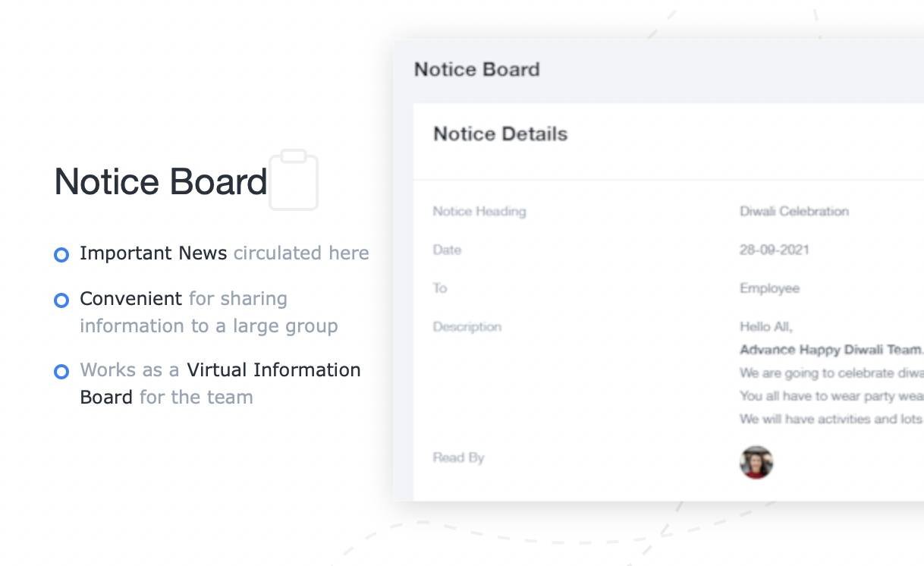
Task: Click the Description field label
Action: (x=467, y=327)
